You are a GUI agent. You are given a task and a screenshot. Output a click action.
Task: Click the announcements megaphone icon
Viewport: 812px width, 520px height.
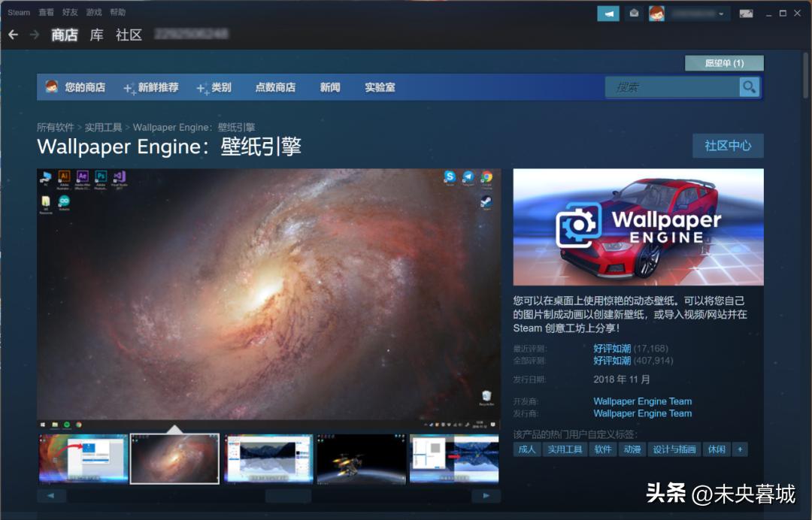click(x=607, y=14)
